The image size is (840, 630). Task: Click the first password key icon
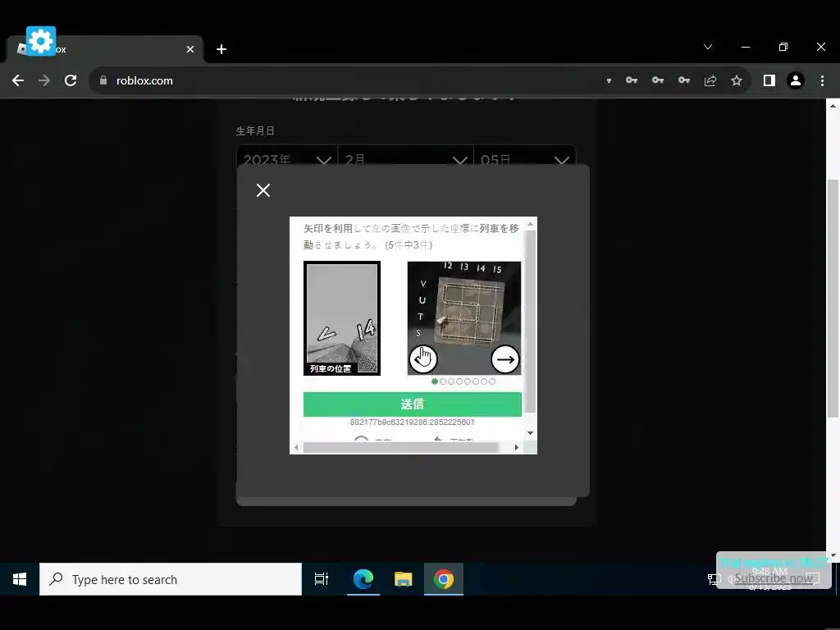click(x=632, y=80)
